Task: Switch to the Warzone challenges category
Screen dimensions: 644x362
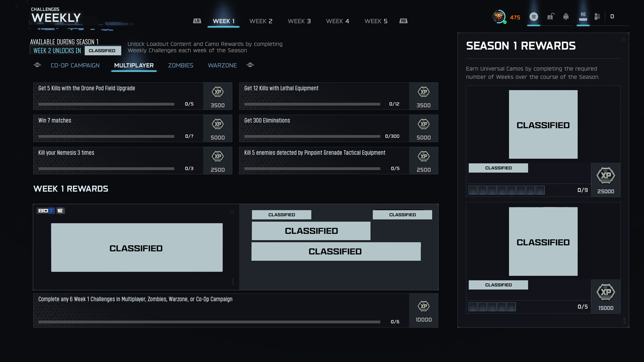Action: 222,65
